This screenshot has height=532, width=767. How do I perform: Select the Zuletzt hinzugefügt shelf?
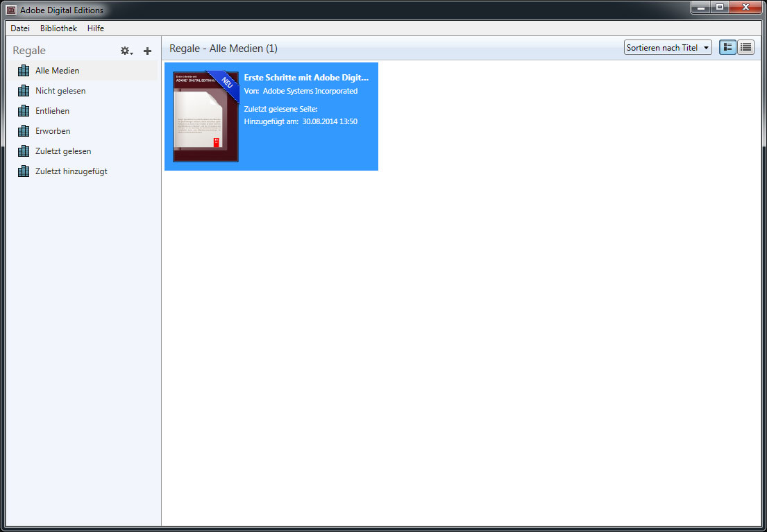[82, 171]
